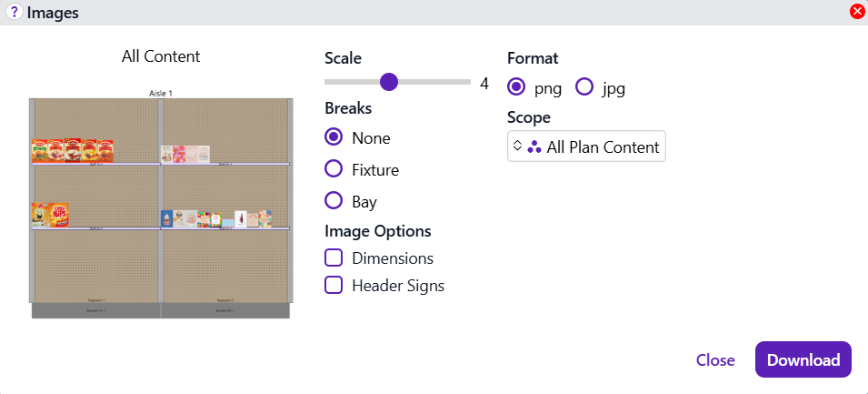This screenshot has width=868, height=394.
Task: Set Breaks to Bay
Action: point(334,200)
